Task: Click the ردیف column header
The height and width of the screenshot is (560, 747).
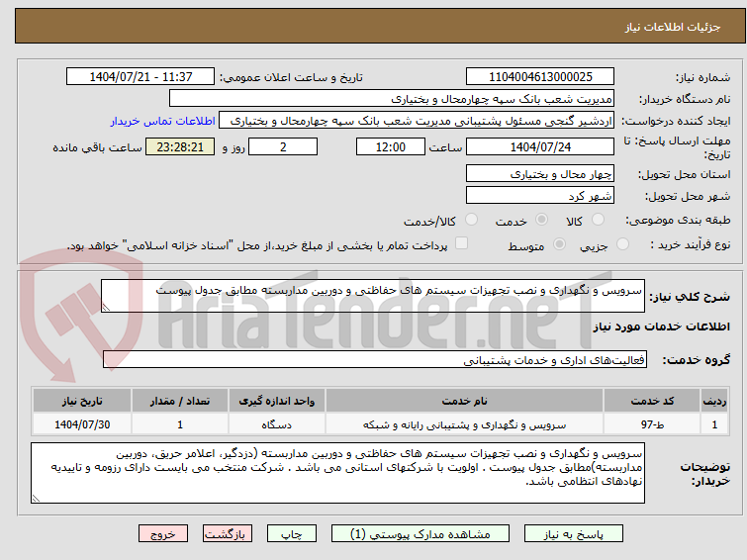Action: pyautogui.click(x=714, y=401)
